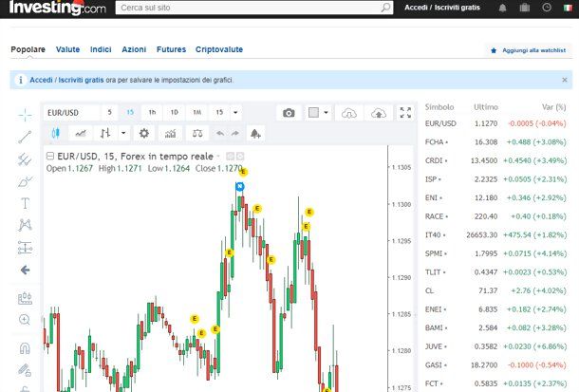Open the portfolio briefcase icon

coord(525,8)
